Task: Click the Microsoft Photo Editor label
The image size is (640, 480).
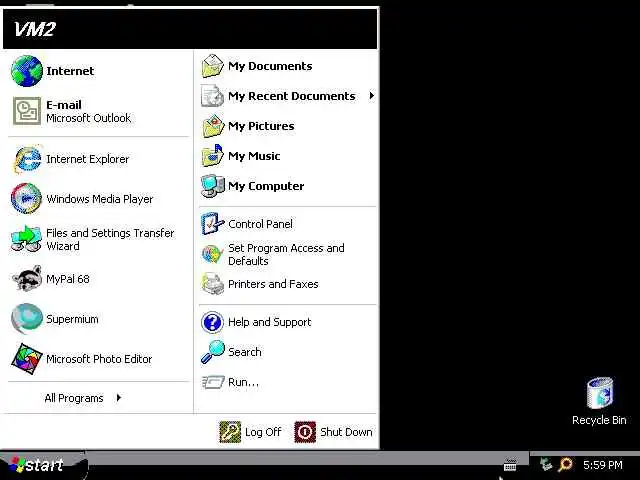Action: (99, 359)
